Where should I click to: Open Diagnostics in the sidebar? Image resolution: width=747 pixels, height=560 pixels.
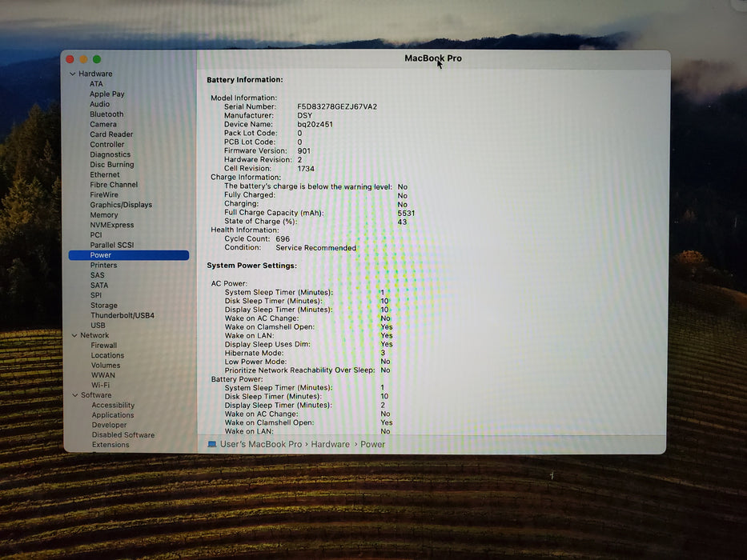[110, 154]
